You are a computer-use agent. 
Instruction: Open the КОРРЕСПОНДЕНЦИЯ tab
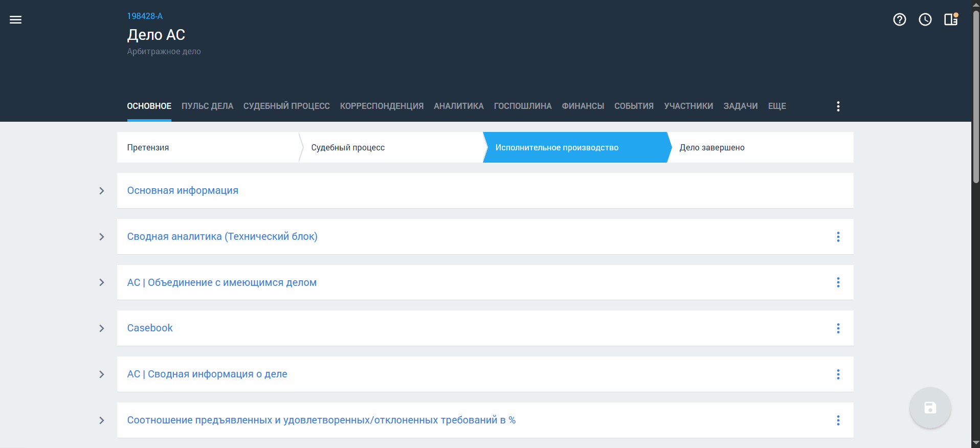tap(382, 106)
